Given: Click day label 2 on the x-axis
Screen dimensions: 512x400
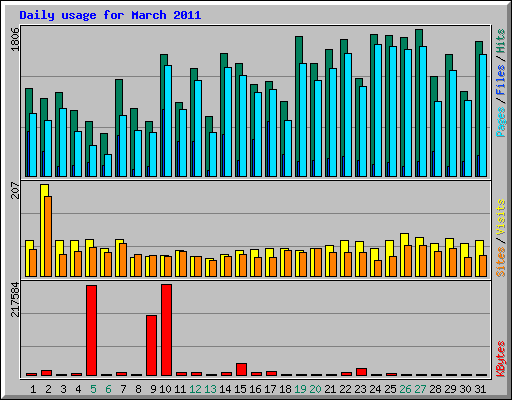Looking at the screenshot, I should pyautogui.click(x=48, y=389).
